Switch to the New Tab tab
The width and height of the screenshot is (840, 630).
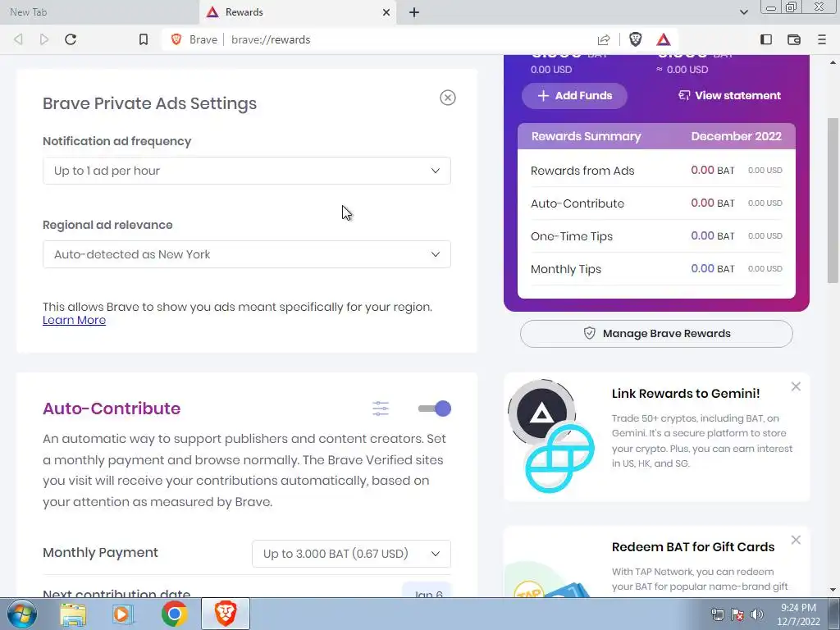[99, 12]
